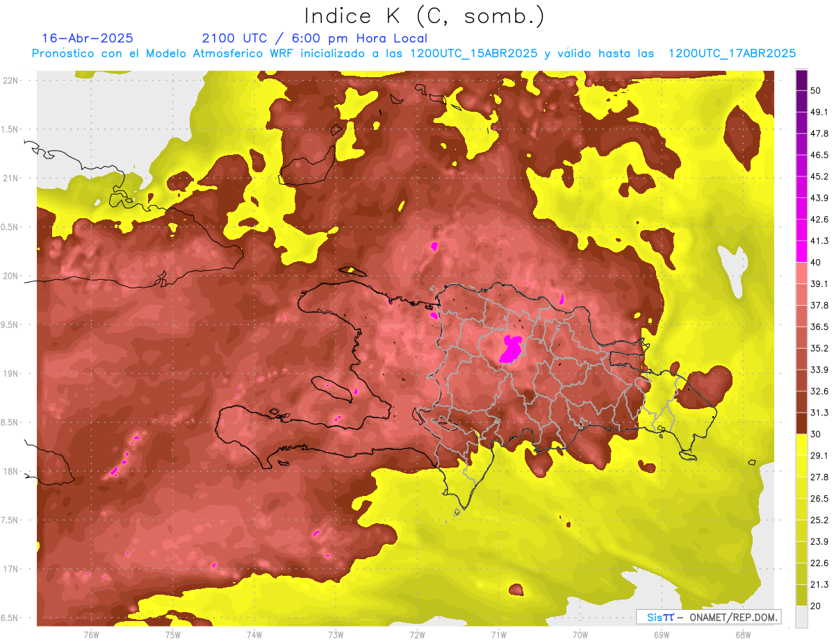Select the date text "16-Abr-2025"
834x644 pixels.
tap(88, 38)
